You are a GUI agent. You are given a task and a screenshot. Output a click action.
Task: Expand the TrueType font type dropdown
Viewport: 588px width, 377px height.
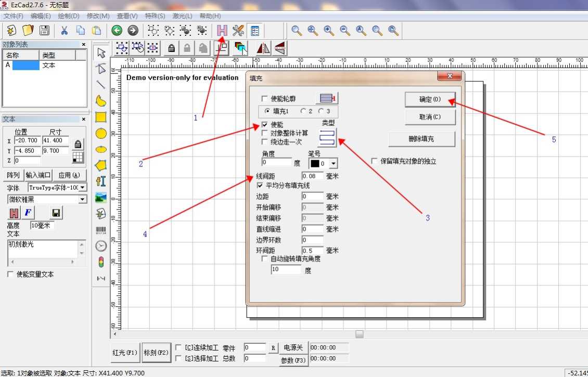click(x=83, y=187)
